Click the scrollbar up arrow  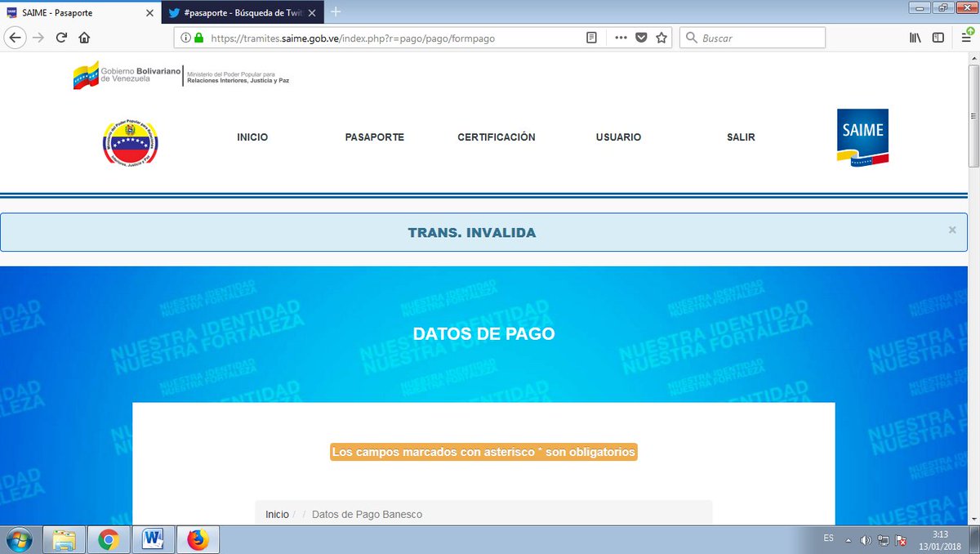coord(973,58)
